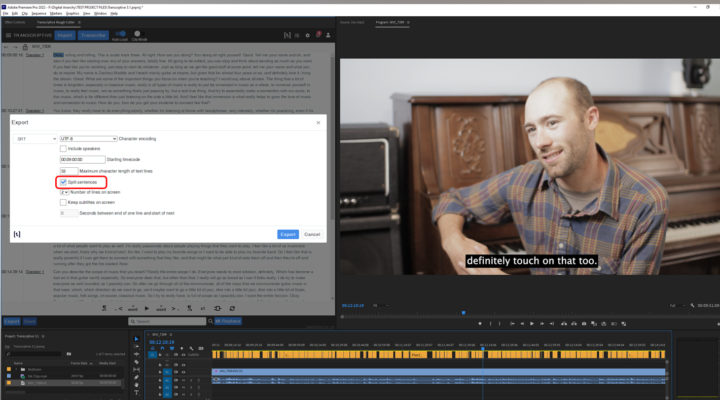Image resolution: width=720 pixels, height=400 pixels.
Task: Click the new bin folder icon in Project panel
Action: [x=69, y=354]
